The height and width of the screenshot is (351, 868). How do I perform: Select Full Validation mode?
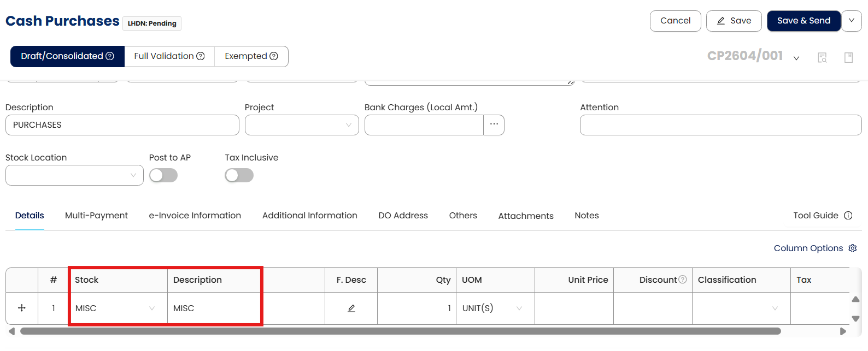(x=169, y=56)
